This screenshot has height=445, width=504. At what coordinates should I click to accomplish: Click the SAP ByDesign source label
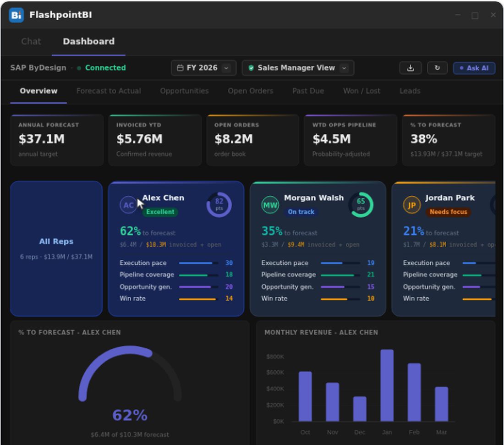click(38, 68)
